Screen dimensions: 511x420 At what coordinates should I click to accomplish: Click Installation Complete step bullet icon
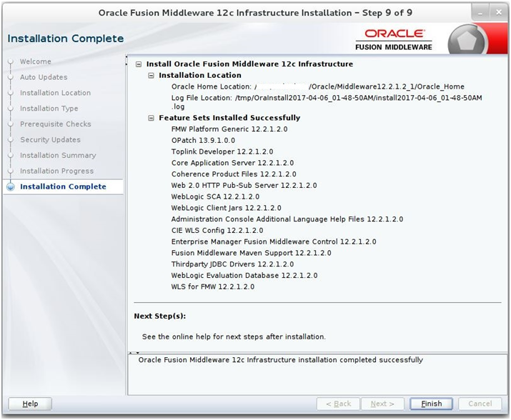tap(11, 186)
